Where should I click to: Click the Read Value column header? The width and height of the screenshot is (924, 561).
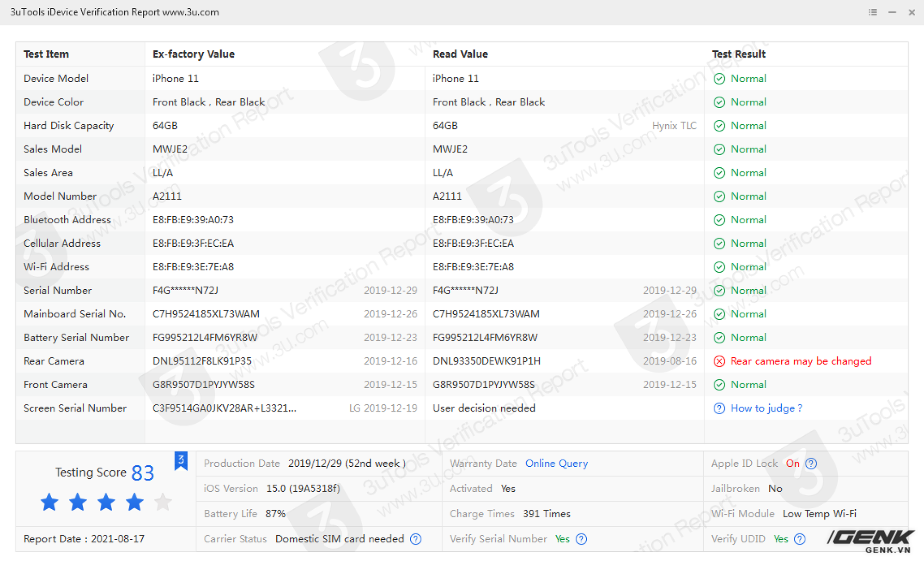tap(460, 54)
